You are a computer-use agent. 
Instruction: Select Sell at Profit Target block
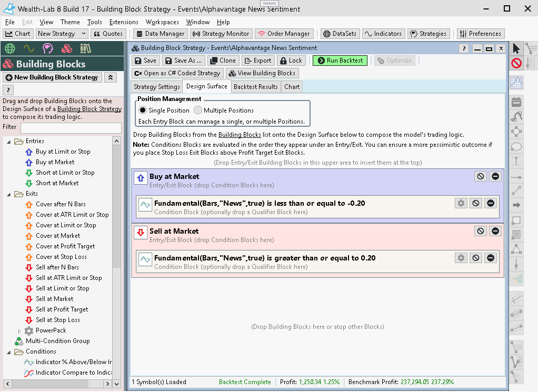pos(62,309)
